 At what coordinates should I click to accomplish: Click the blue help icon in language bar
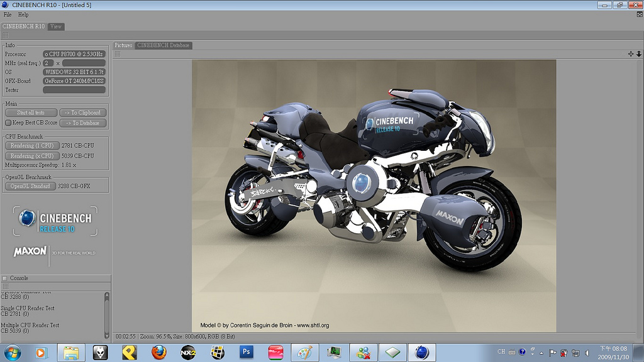click(522, 352)
